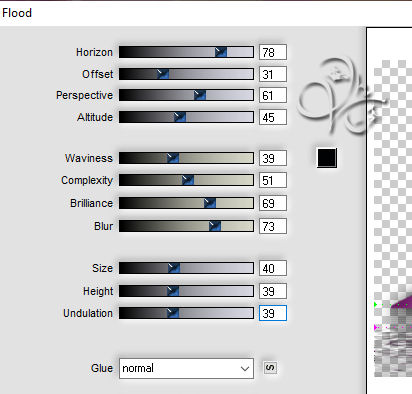Click the Horizon value field showing 78
Viewport: 412px width, 394px height.
[273, 52]
